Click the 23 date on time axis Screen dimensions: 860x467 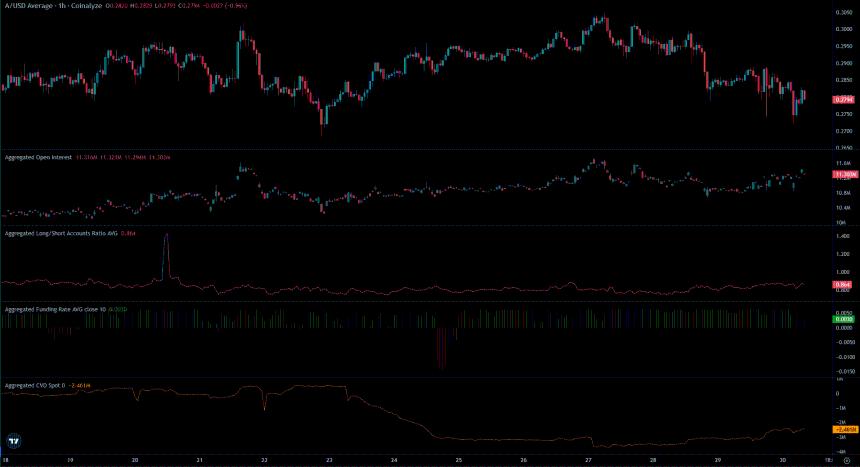329,460
